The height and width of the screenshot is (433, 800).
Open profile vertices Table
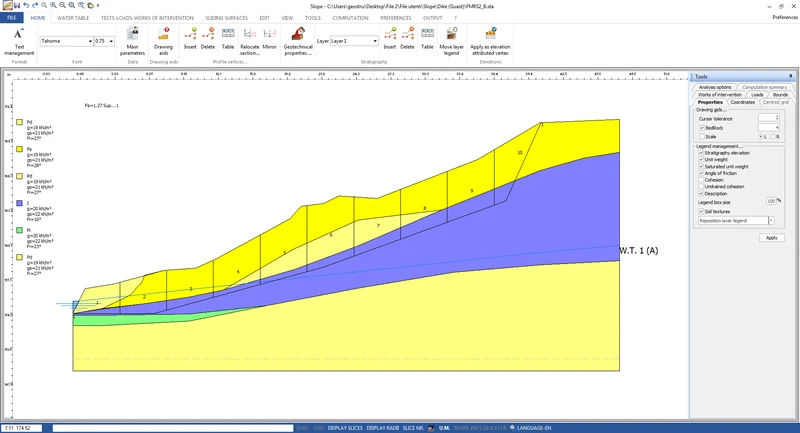(228, 39)
